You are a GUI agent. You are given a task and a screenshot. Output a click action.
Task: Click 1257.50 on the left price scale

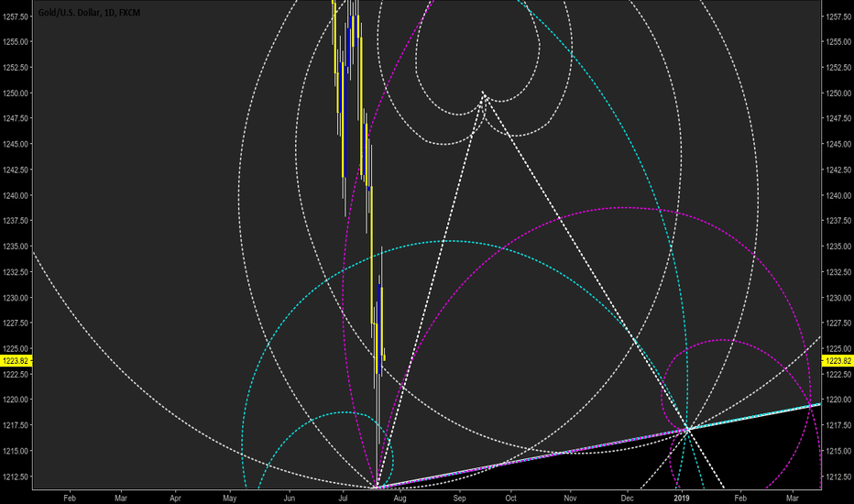pos(16,16)
